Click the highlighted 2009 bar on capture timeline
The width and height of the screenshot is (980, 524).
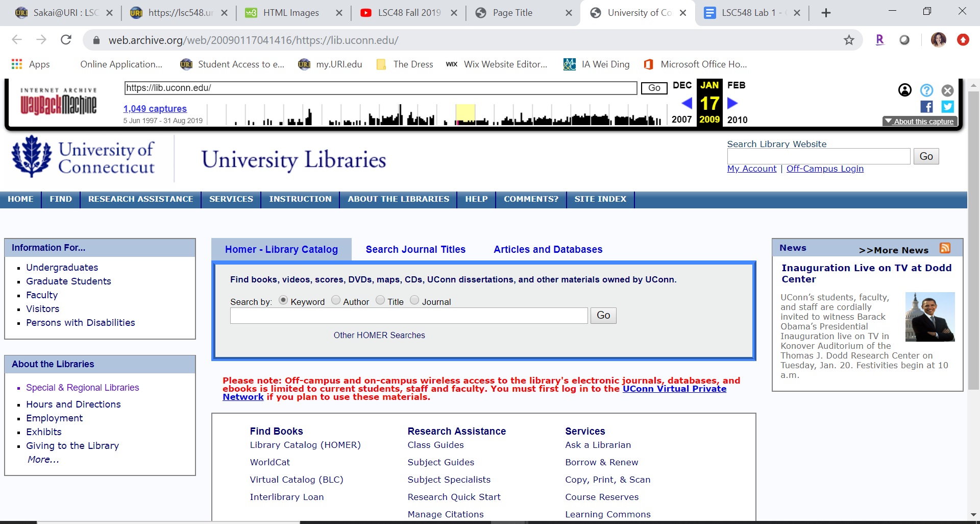(x=465, y=114)
